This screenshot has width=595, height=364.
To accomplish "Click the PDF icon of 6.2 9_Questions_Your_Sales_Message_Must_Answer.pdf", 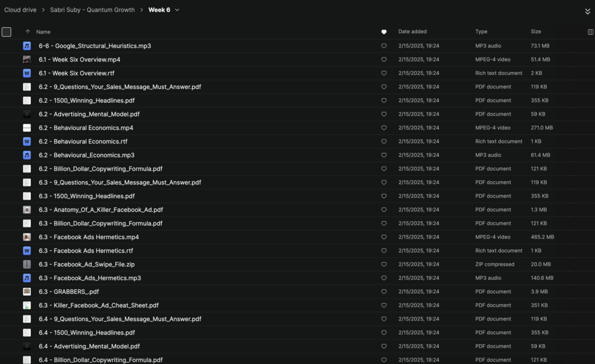I will [x=27, y=87].
